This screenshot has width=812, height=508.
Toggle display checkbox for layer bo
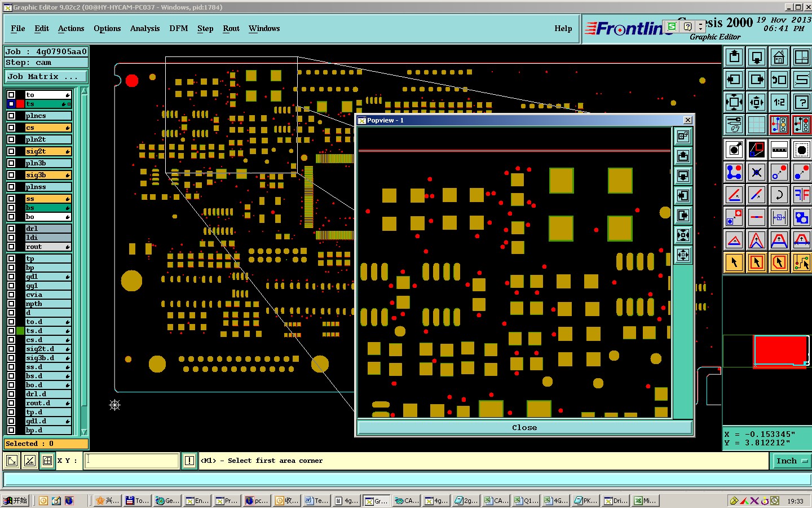point(11,217)
